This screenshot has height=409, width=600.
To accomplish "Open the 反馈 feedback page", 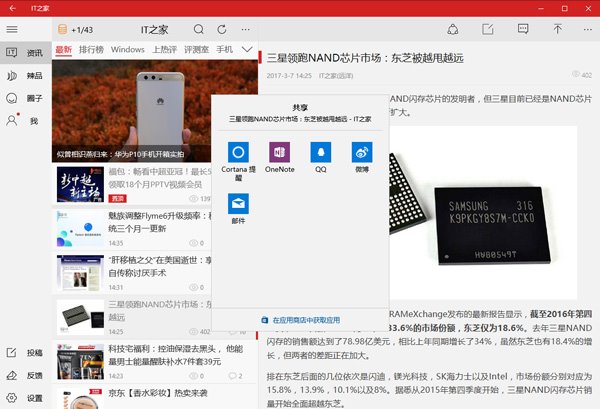I will [26, 375].
